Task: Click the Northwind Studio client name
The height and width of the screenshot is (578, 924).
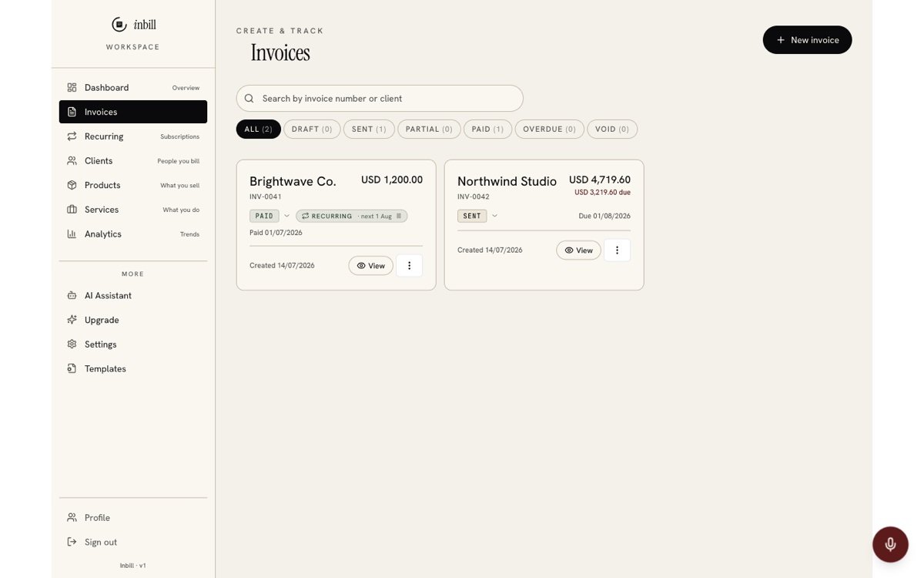Action: (x=507, y=182)
